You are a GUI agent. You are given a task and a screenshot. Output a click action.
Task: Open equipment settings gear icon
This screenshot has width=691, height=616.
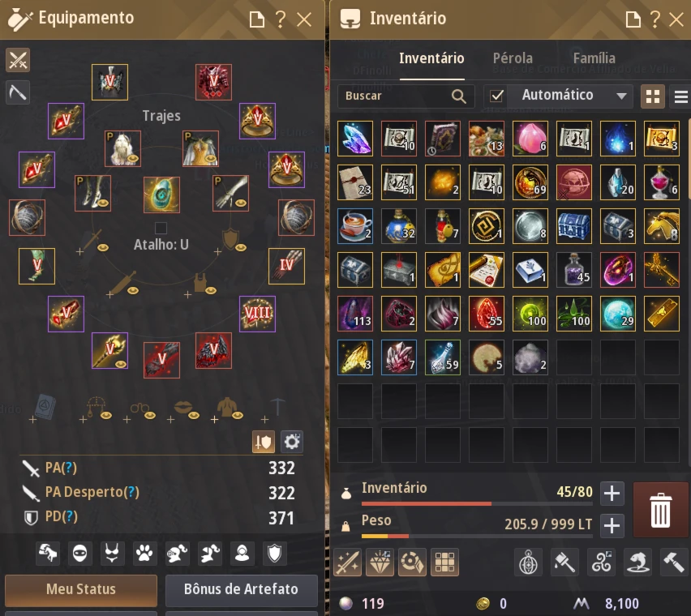click(292, 442)
